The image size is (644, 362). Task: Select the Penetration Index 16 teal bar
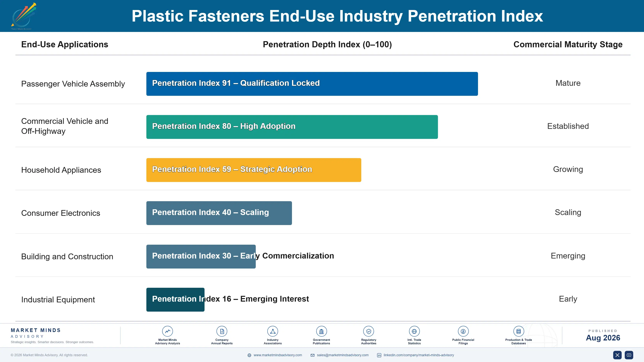175,300
